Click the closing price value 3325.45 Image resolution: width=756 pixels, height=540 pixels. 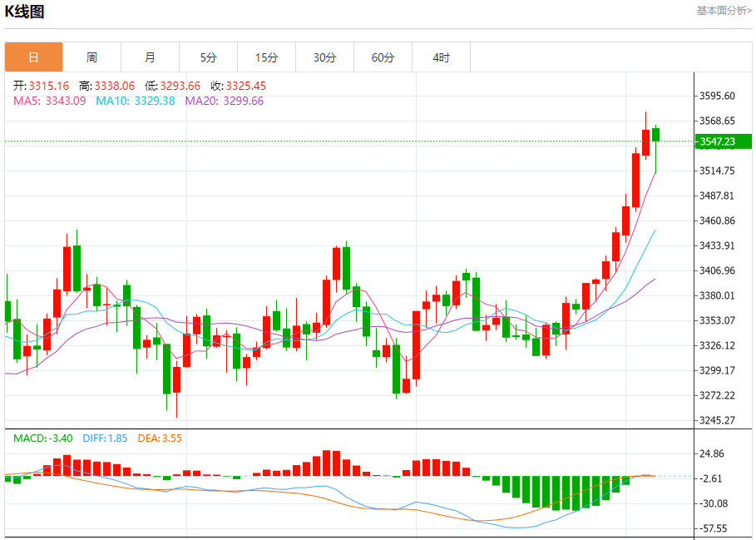[x=246, y=86]
